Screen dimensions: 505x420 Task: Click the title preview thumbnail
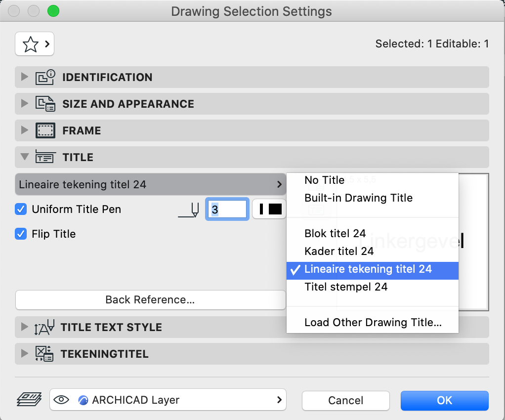473,242
